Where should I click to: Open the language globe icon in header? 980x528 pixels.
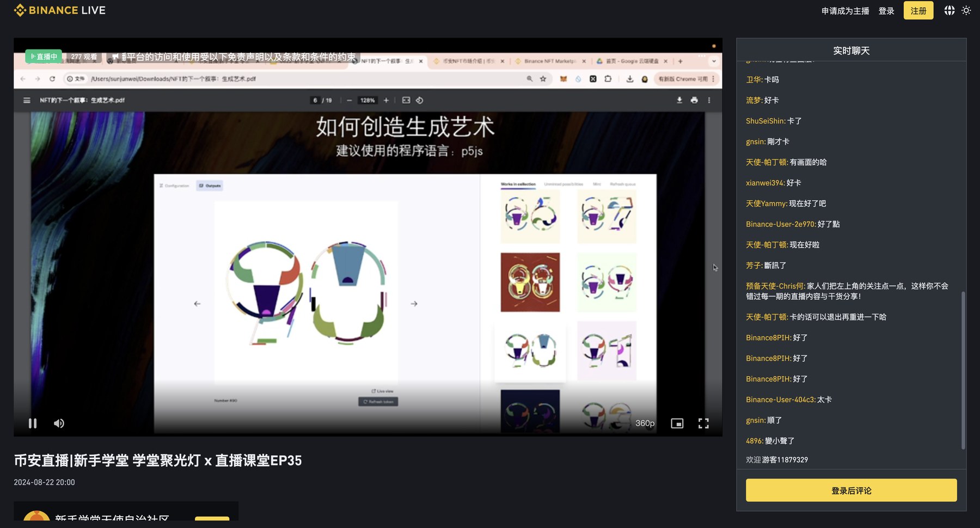pyautogui.click(x=950, y=10)
